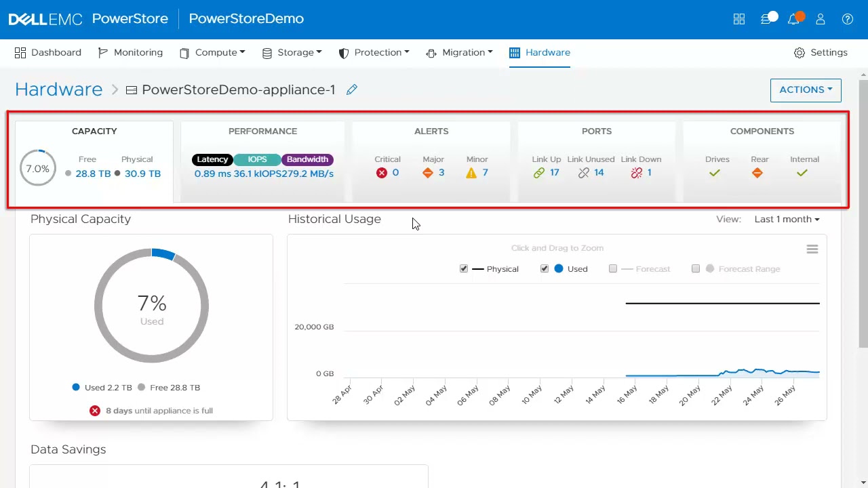This screenshot has height=488, width=868.
Task: Click the PowerStoreDemo-appliance-1 title
Action: point(238,89)
